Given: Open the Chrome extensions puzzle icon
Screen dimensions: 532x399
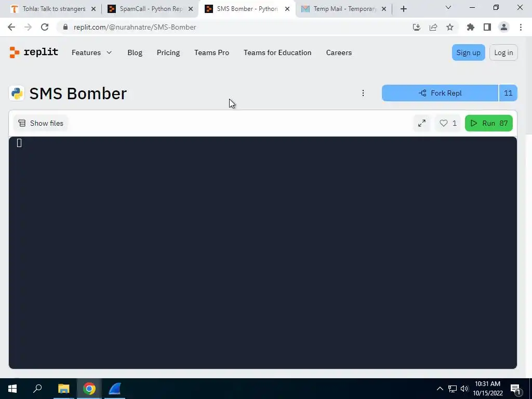Looking at the screenshot, I should [471, 27].
